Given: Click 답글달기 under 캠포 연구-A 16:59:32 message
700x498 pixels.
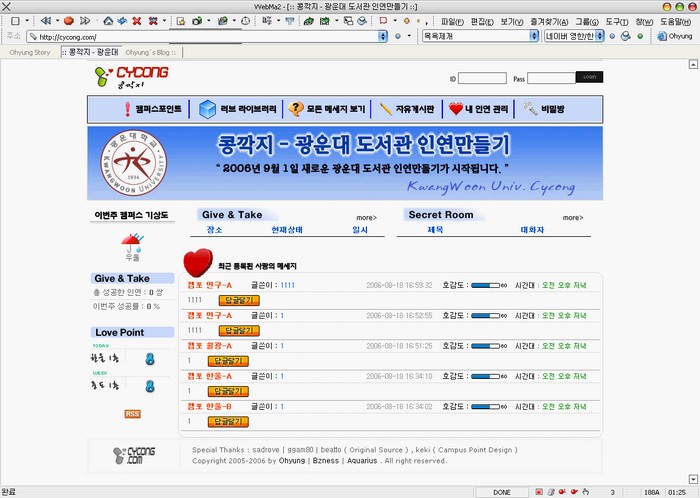Looking at the screenshot, I should pos(239,300).
